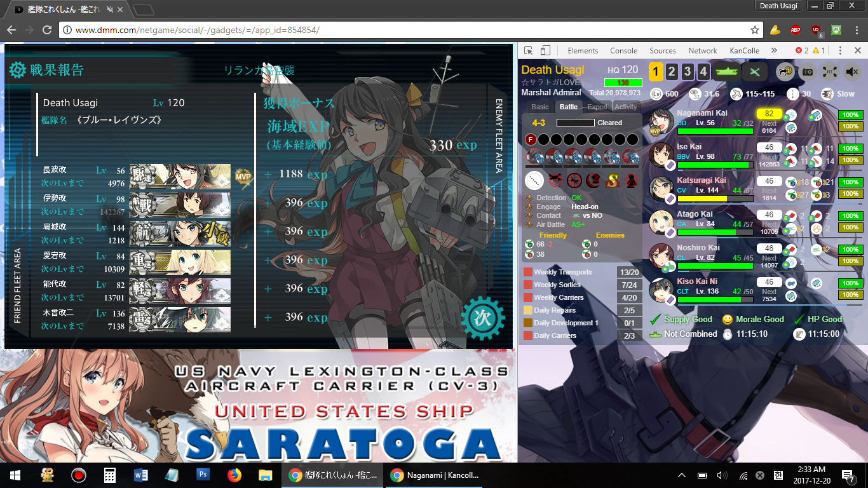Open Microsoft Word from taskbar

141,475
